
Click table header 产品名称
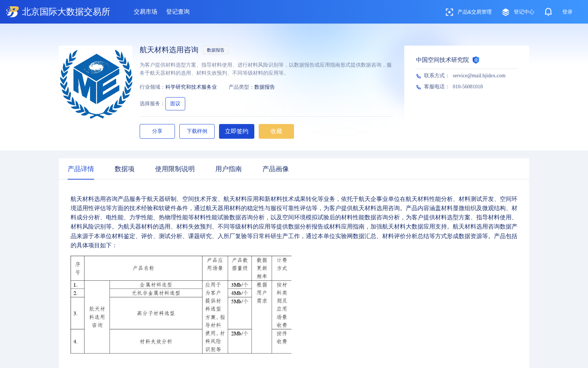pyautogui.click(x=143, y=268)
